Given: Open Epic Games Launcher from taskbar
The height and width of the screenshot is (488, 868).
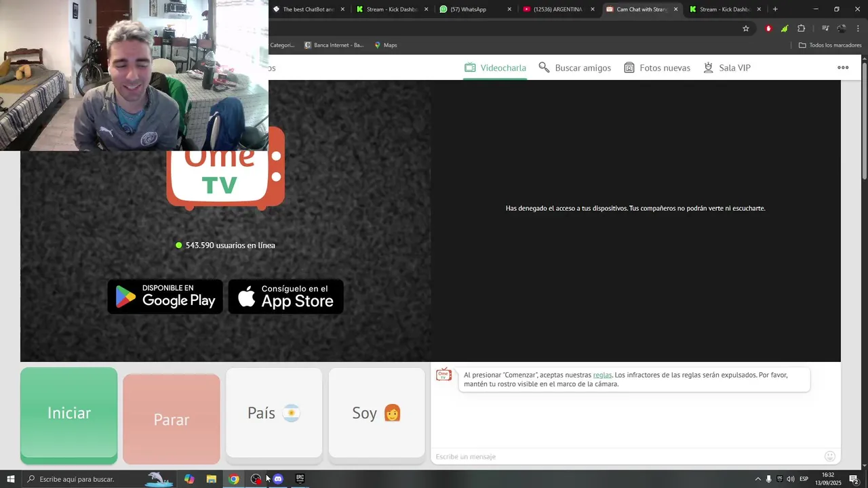Looking at the screenshot, I should 300,479.
